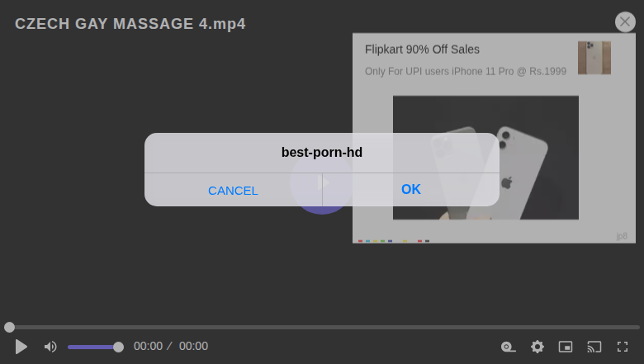
Task: Click the colored dots below the ad
Action: point(394,241)
